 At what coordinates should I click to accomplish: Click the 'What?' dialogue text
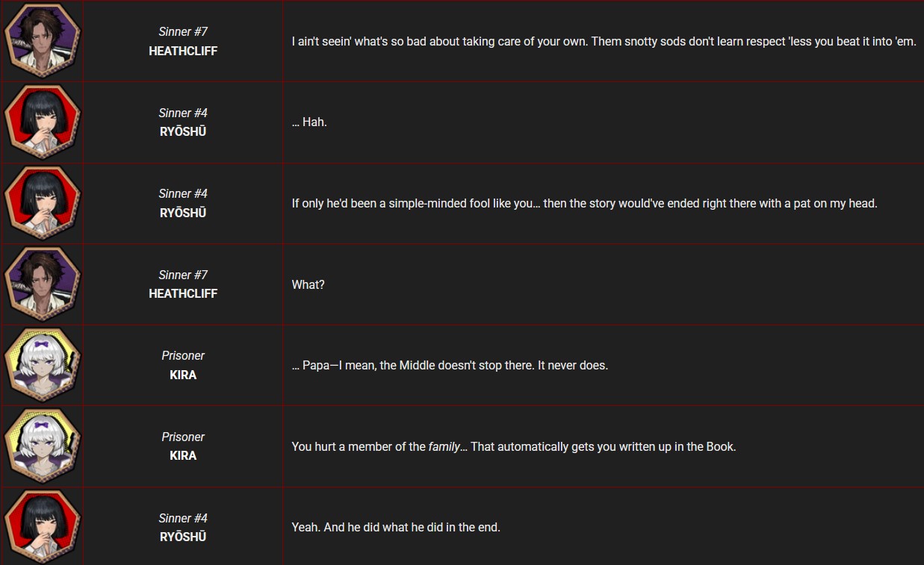308,284
